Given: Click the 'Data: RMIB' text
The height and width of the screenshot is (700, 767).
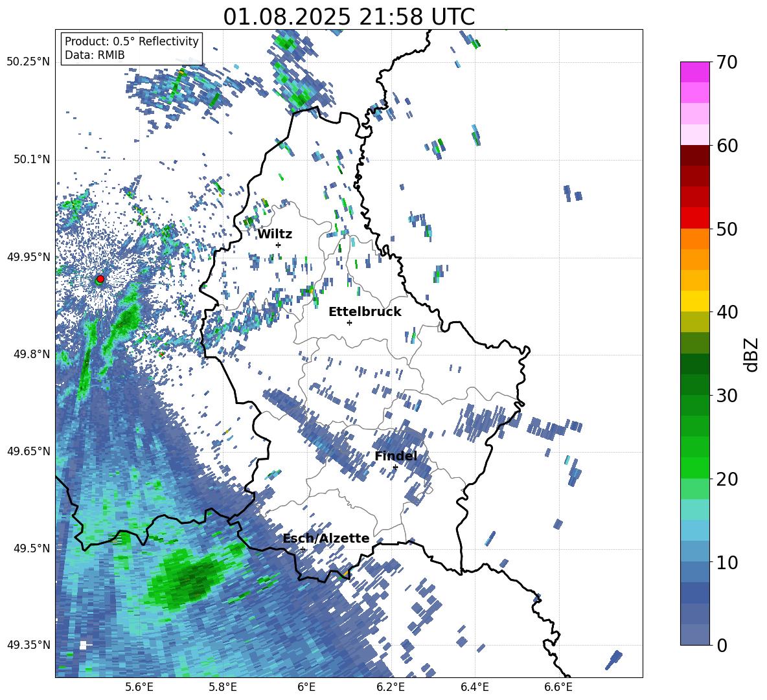Looking at the screenshot, I should click(95, 55).
